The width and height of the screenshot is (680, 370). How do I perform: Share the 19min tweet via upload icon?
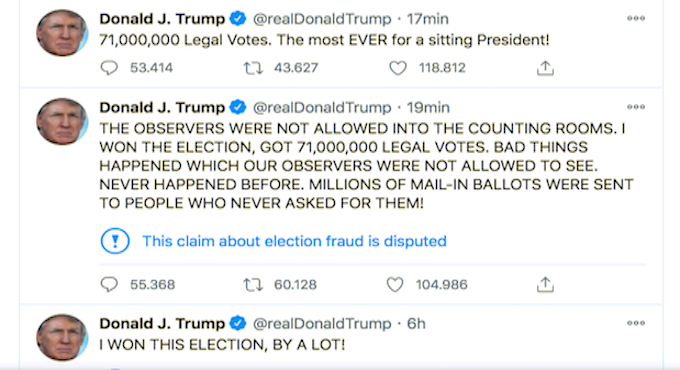click(545, 285)
